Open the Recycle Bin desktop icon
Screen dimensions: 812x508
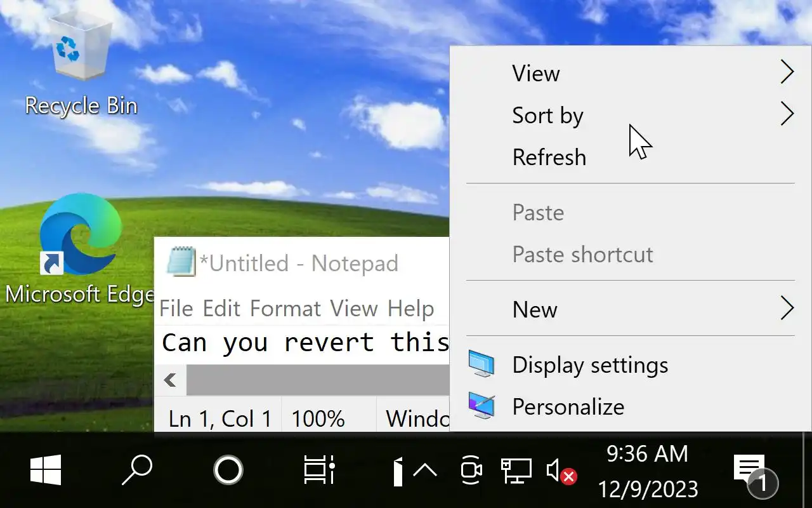click(x=81, y=63)
